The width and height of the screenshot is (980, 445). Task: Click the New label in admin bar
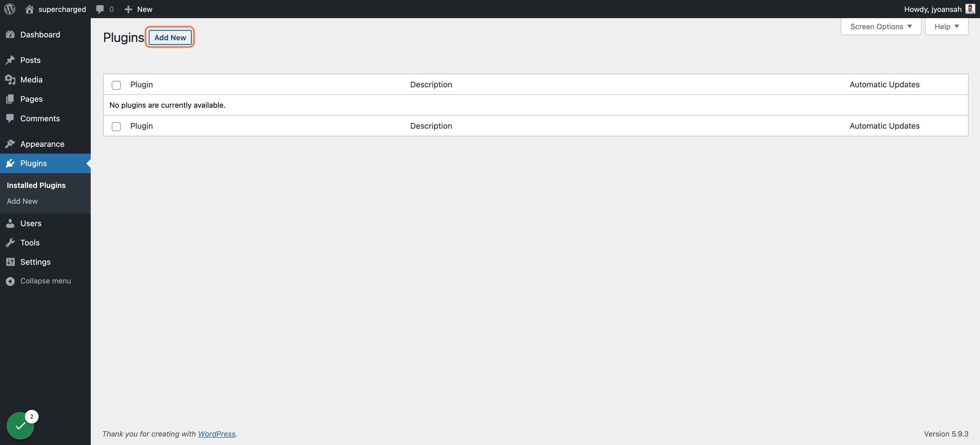(x=145, y=9)
